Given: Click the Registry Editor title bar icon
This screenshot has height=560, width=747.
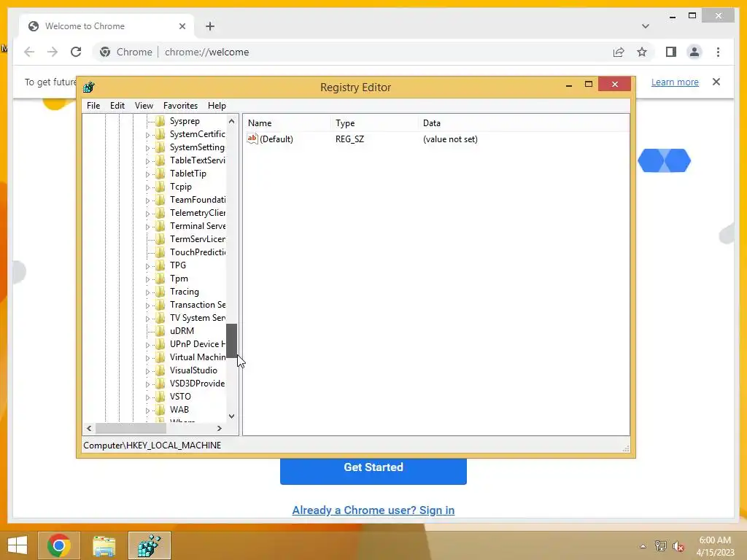Looking at the screenshot, I should click(x=88, y=87).
